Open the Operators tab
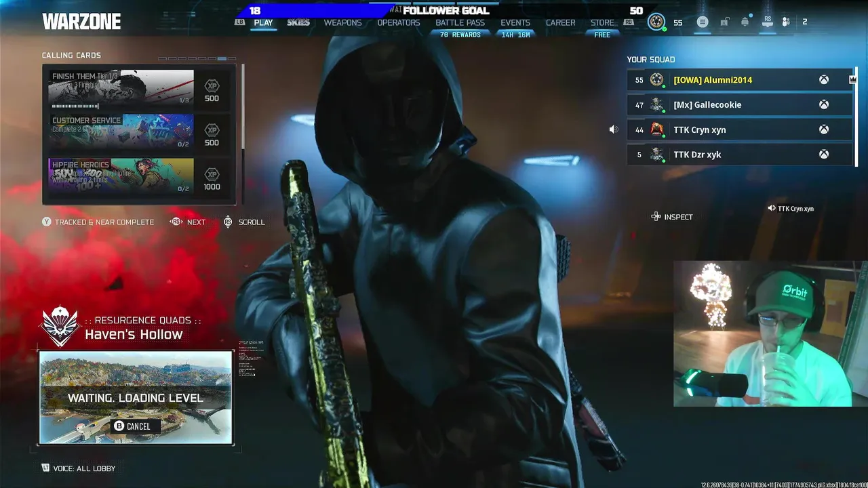868x488 pixels. tap(399, 22)
